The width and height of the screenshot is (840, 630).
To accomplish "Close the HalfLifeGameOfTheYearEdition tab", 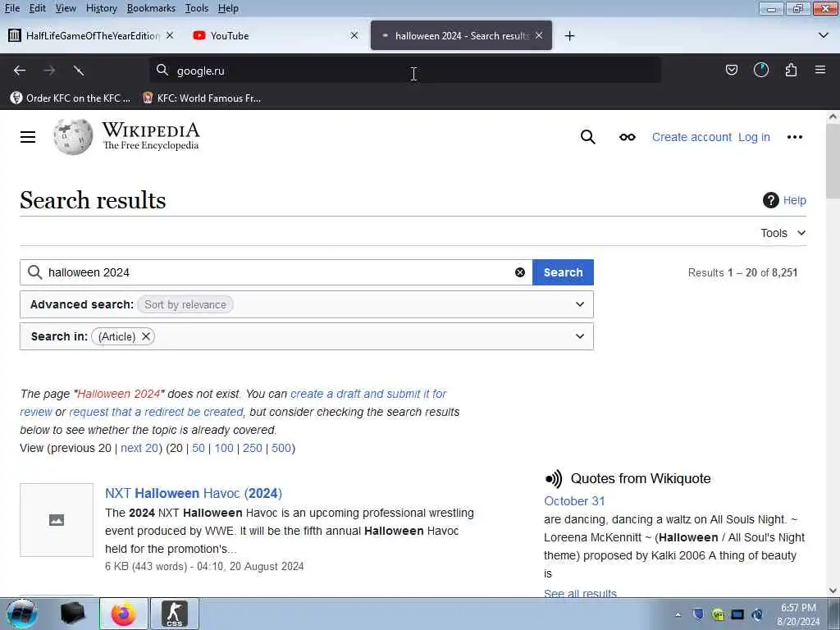I will (x=170, y=35).
